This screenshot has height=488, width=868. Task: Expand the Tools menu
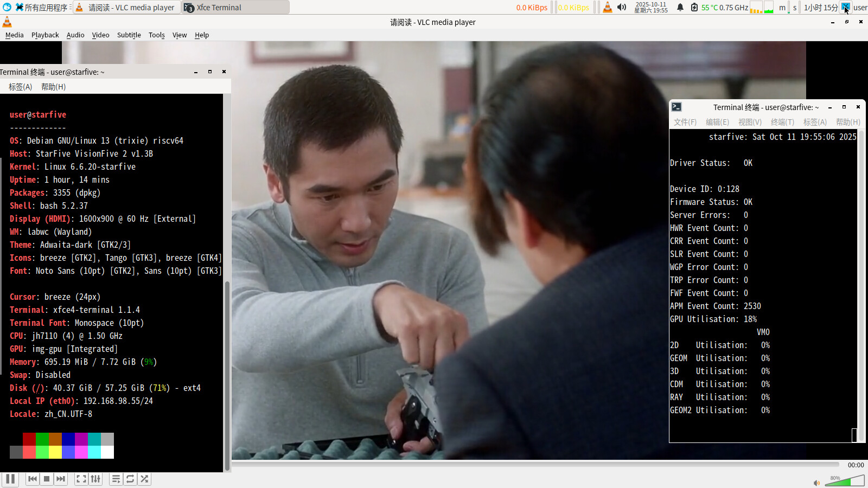click(x=157, y=35)
